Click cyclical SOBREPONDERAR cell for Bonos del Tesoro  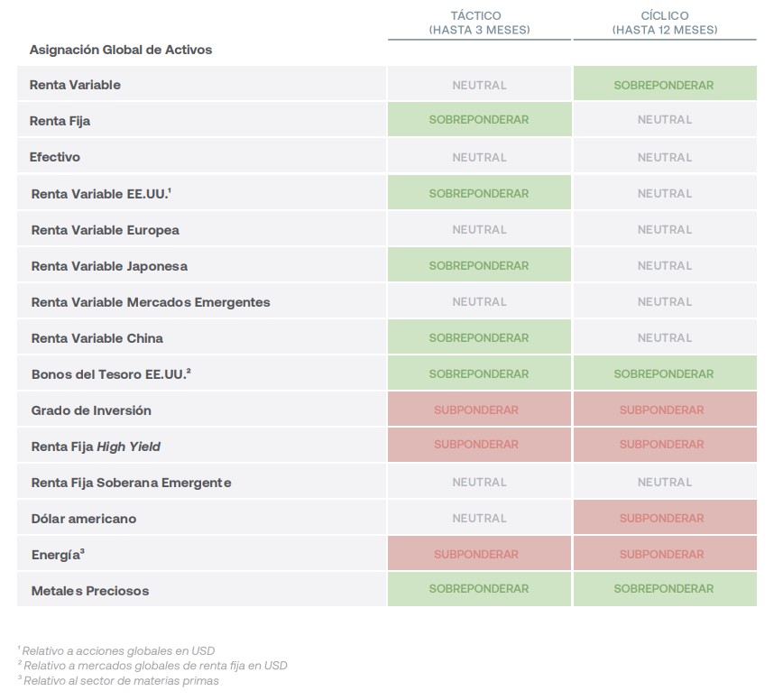click(664, 373)
